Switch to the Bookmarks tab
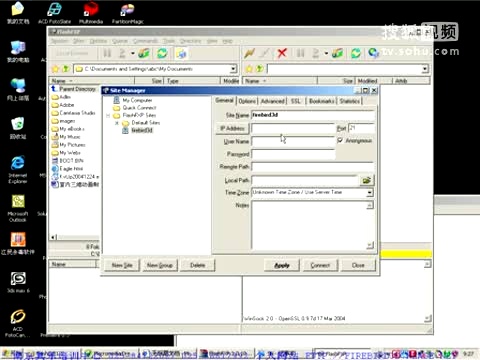Screen dimensions: 480x360 tap(321, 101)
